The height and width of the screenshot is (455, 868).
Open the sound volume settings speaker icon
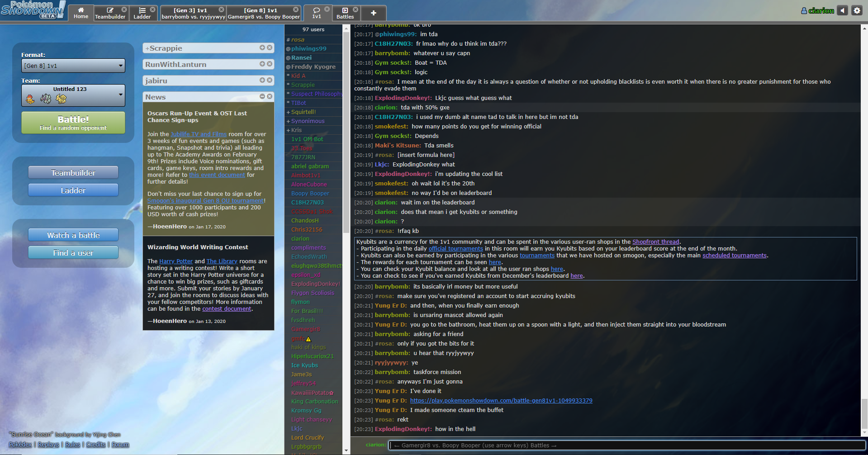pyautogui.click(x=842, y=10)
